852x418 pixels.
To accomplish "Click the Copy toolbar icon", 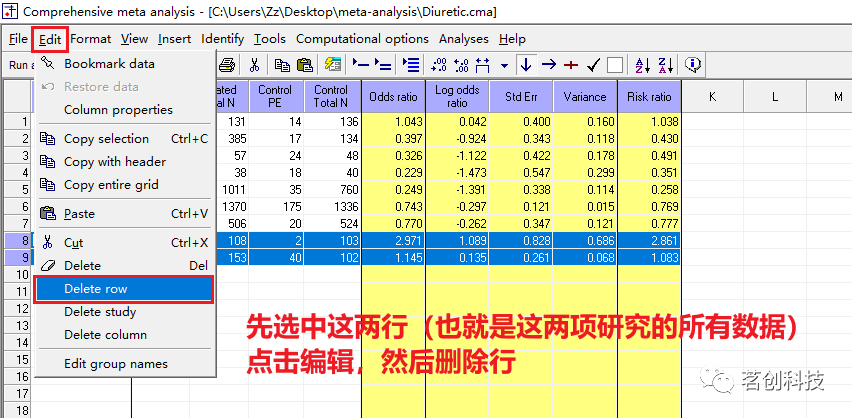I will [281, 65].
